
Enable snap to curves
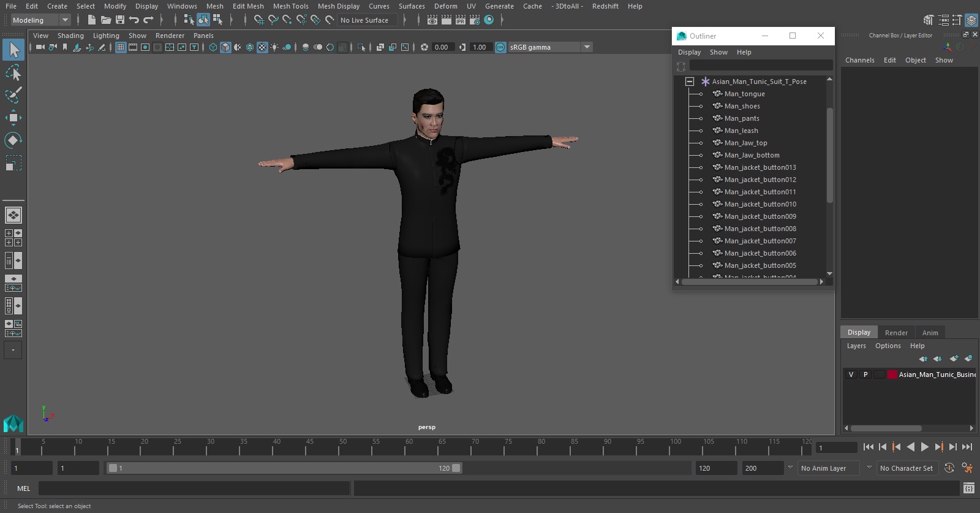coord(273,20)
